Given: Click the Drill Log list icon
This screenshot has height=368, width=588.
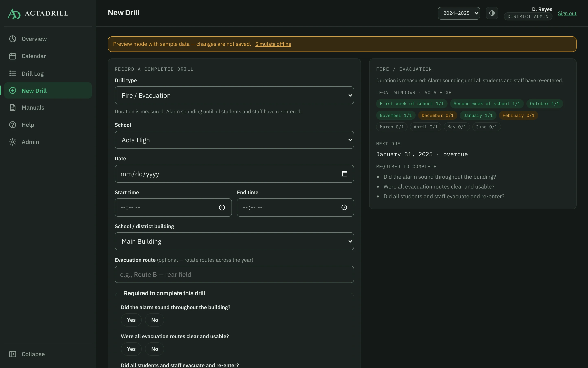Looking at the screenshot, I should pyautogui.click(x=13, y=73).
